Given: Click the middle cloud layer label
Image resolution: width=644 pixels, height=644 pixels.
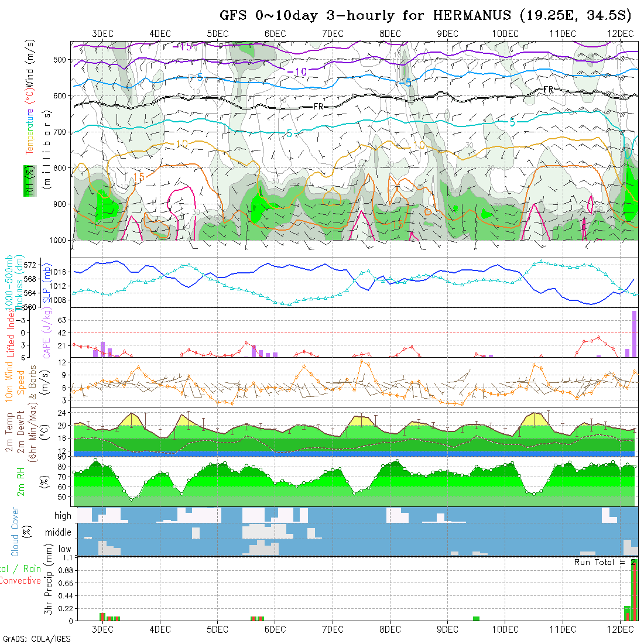Looking at the screenshot, I should (x=59, y=533).
